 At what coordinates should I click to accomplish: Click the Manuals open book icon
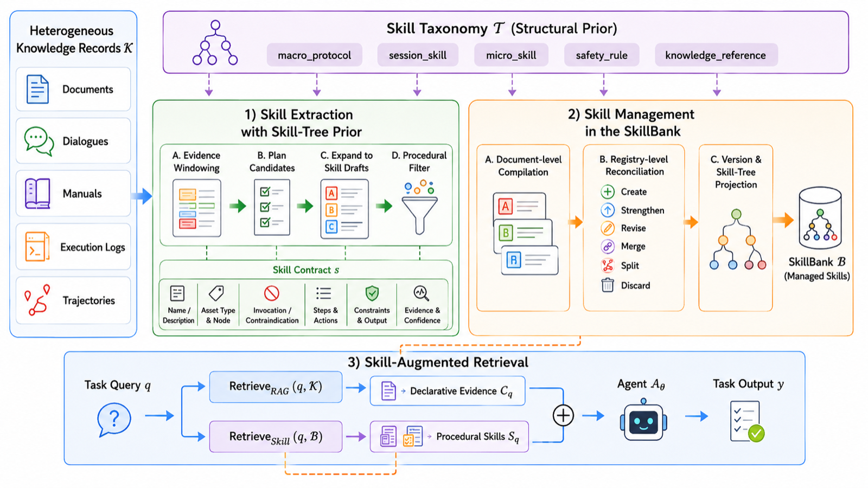pos(37,194)
